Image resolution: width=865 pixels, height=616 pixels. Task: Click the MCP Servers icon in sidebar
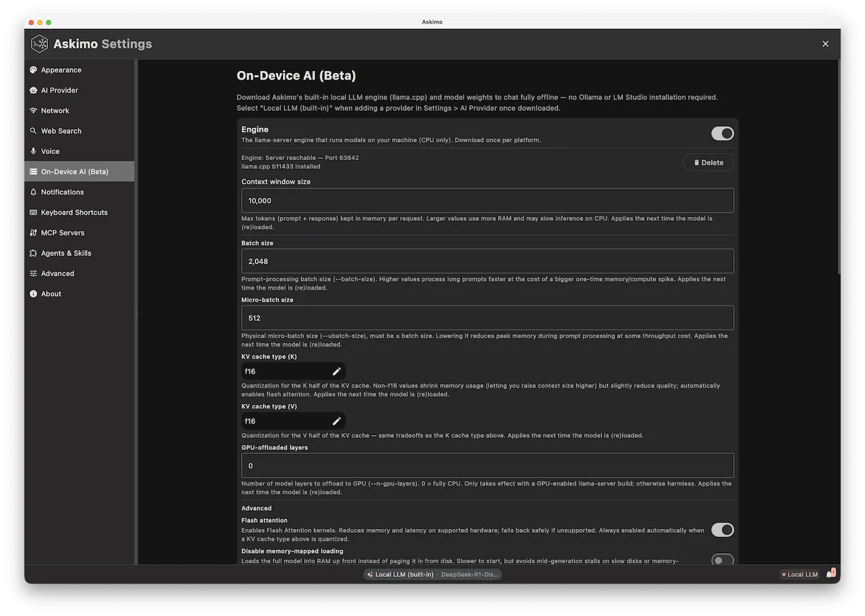click(34, 233)
